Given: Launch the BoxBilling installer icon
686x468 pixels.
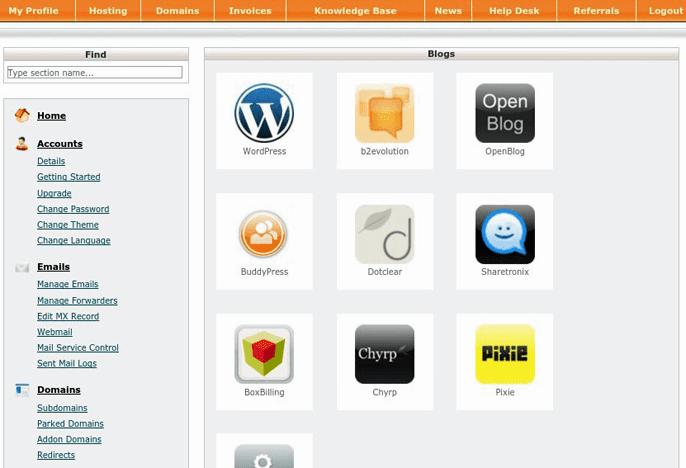Looking at the screenshot, I should 264,354.
